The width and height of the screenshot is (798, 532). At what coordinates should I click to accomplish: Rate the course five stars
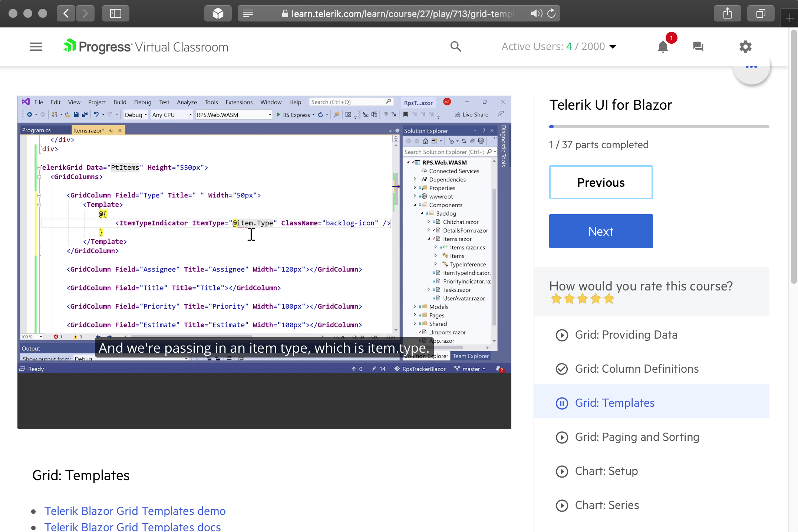609,299
